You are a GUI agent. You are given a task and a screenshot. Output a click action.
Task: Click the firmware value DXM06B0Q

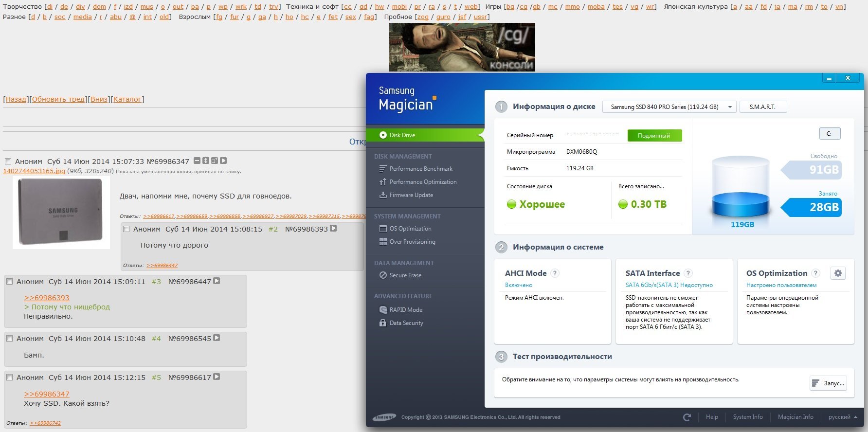(581, 152)
